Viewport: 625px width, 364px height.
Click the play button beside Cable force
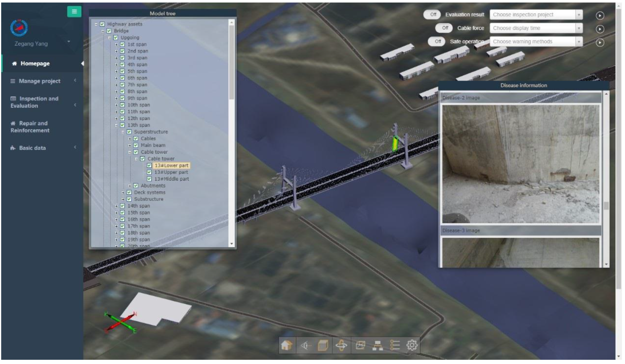pyautogui.click(x=600, y=29)
